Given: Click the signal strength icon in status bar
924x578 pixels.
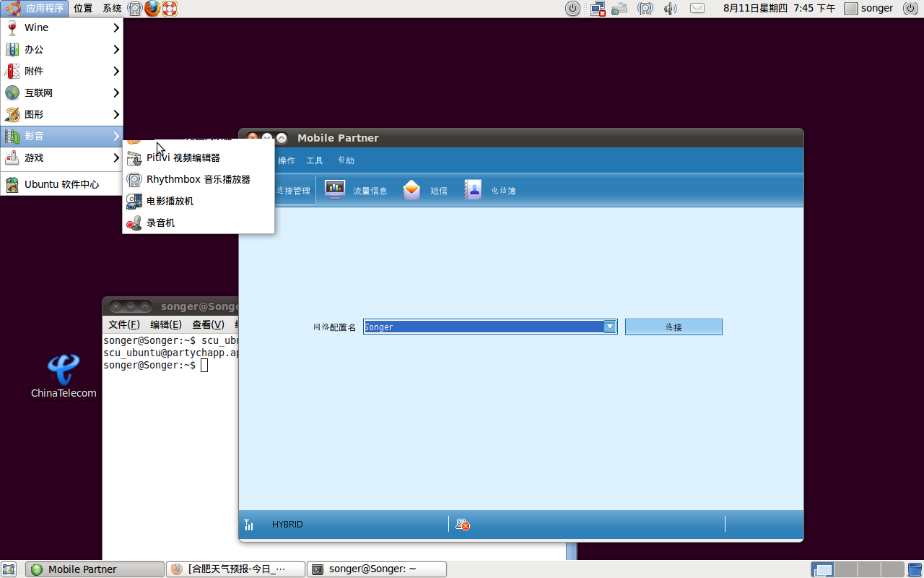Looking at the screenshot, I should [248, 525].
